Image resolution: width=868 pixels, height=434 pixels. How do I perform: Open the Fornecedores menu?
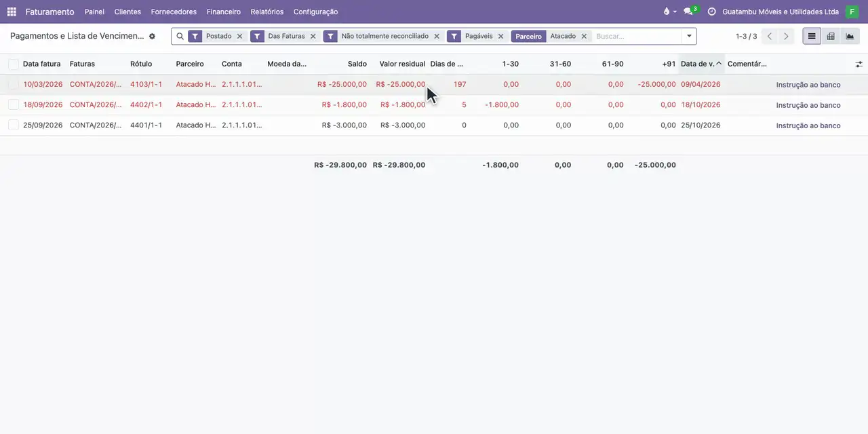(174, 12)
